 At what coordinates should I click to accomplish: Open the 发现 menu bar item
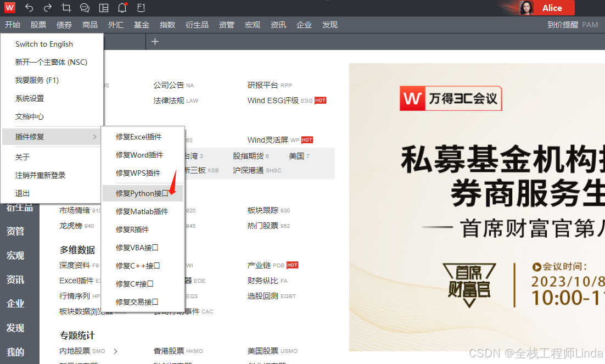click(x=330, y=25)
